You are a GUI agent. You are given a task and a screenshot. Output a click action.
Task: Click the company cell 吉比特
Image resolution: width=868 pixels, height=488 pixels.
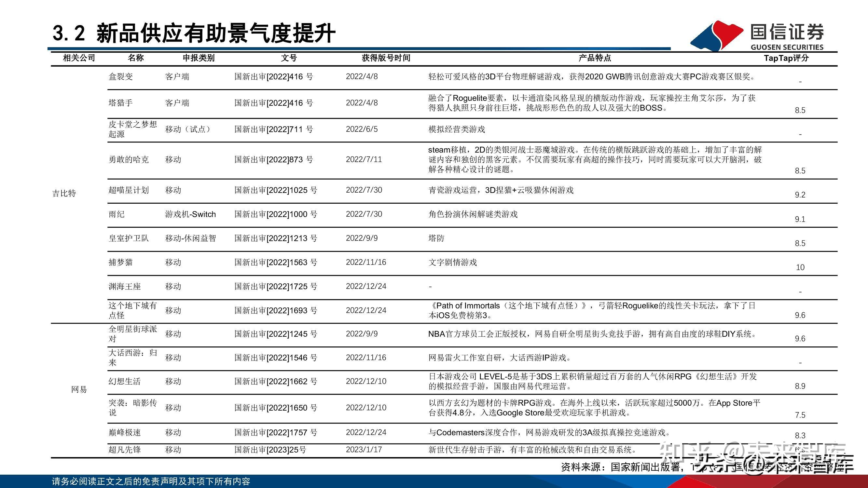pyautogui.click(x=64, y=193)
